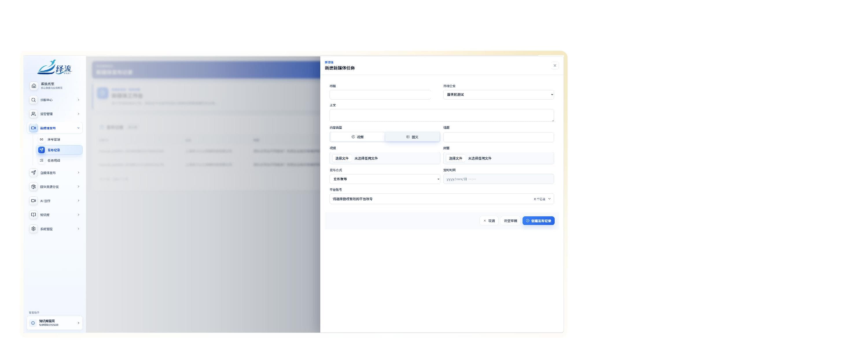Image resolution: width=868 pixels, height=347 pixels.
Task: Click the info icon of 知识库提问
Action: [33, 323]
